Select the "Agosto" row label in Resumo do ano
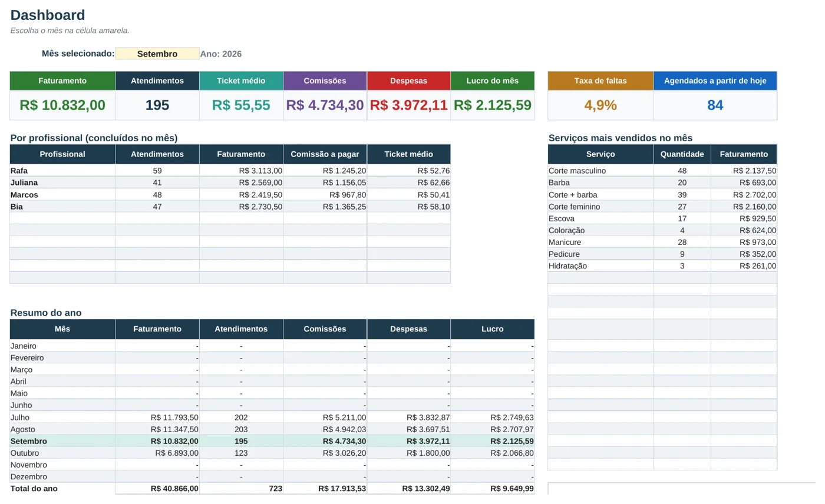The width and height of the screenshot is (825, 504). click(x=62, y=429)
